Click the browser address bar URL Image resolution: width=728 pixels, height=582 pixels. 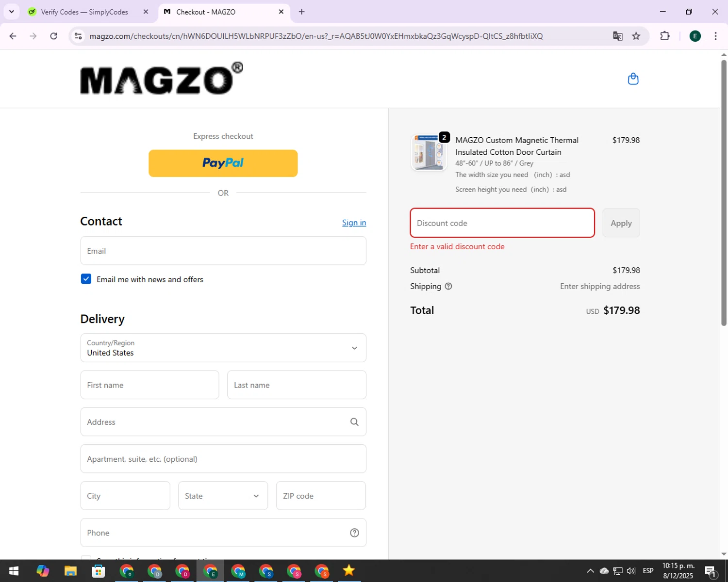[x=316, y=36]
